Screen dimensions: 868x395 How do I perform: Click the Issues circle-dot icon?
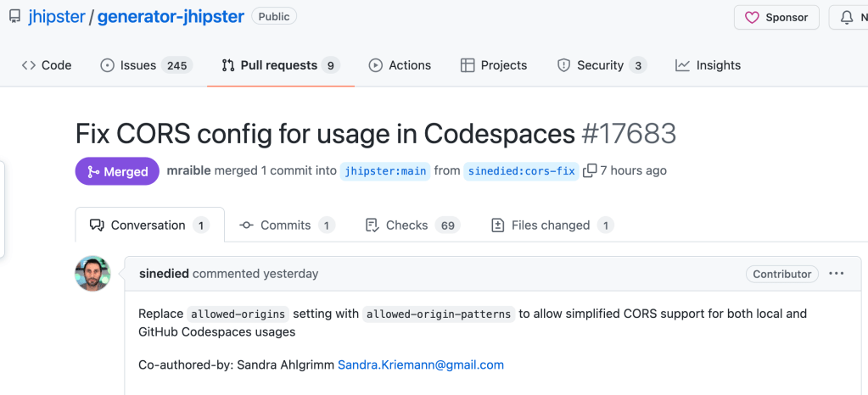[107, 65]
